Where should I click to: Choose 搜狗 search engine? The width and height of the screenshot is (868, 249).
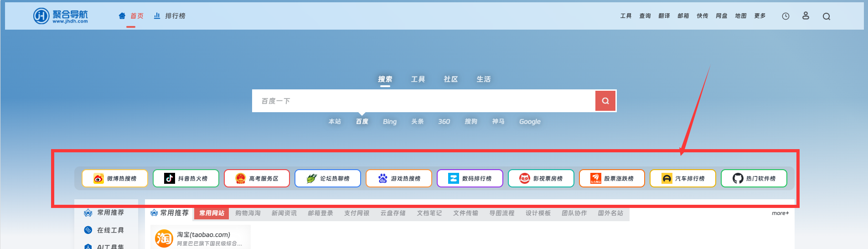pos(471,122)
